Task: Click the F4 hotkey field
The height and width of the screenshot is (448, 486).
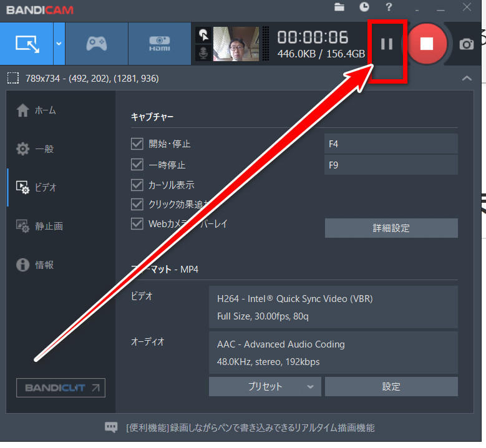Action: (x=391, y=144)
